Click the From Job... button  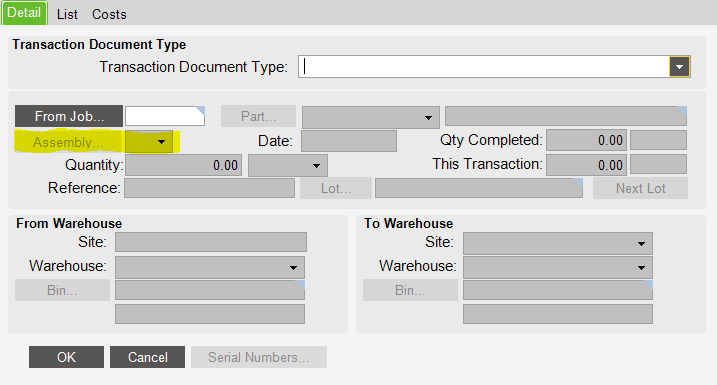[x=69, y=116]
